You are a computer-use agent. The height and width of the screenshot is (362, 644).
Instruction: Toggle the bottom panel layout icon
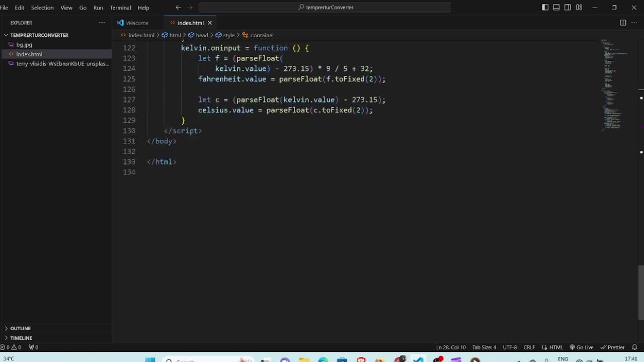(556, 8)
